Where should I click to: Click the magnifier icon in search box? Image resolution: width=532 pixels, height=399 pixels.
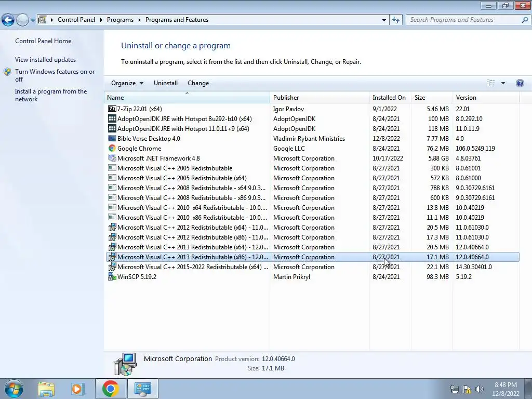[x=525, y=20]
